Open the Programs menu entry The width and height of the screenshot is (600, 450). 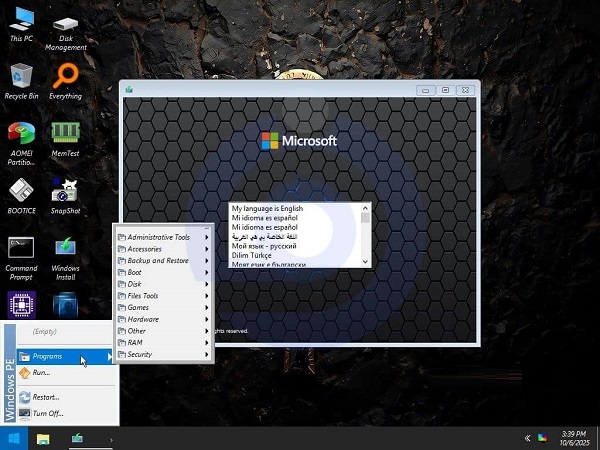(x=65, y=357)
